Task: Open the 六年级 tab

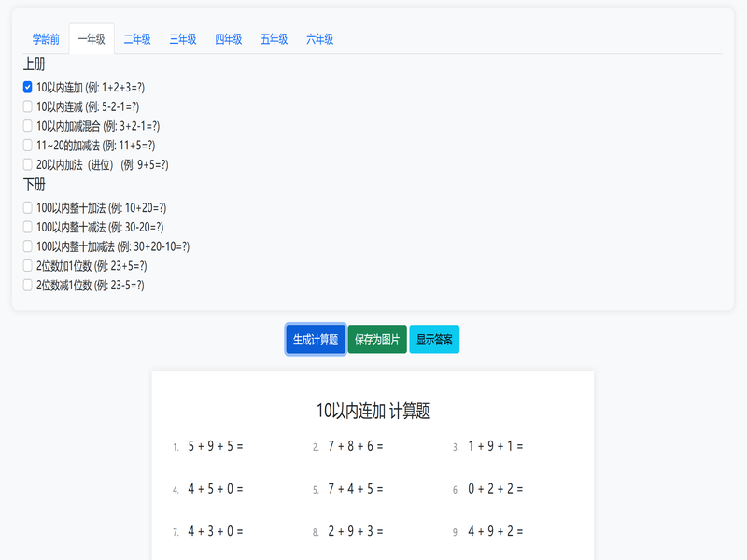Action: tap(319, 39)
